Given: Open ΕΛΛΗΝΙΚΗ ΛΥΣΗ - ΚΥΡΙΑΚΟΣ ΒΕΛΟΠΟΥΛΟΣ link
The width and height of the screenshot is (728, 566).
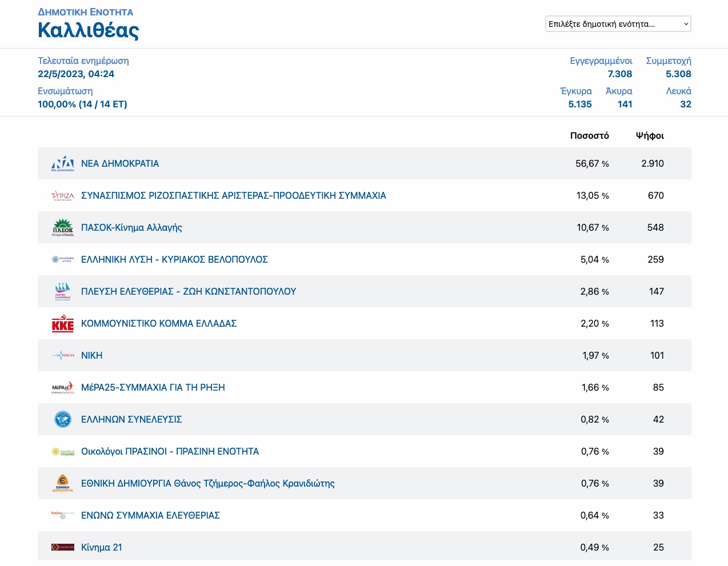Looking at the screenshot, I should (174, 259).
